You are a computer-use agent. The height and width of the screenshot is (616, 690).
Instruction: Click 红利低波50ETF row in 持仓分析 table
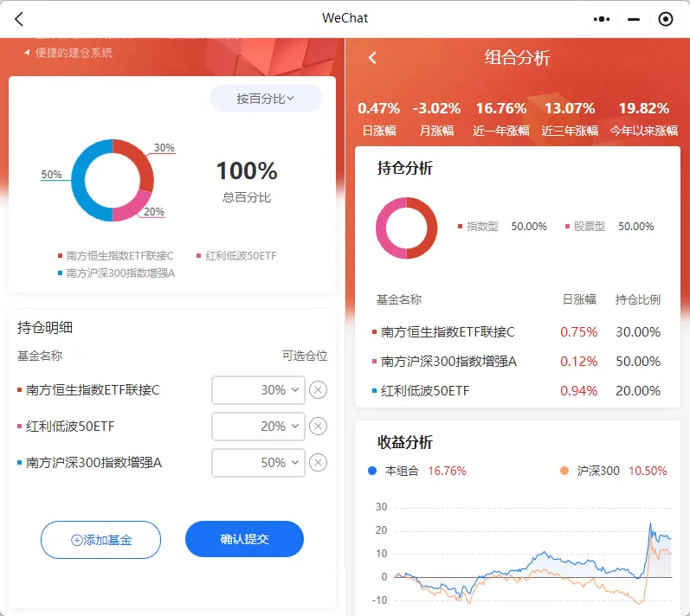click(516, 390)
